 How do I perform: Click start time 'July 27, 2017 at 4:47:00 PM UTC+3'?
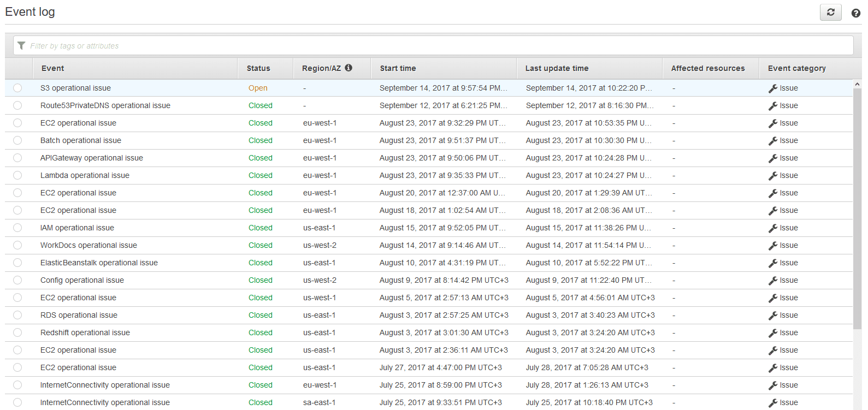tap(440, 367)
